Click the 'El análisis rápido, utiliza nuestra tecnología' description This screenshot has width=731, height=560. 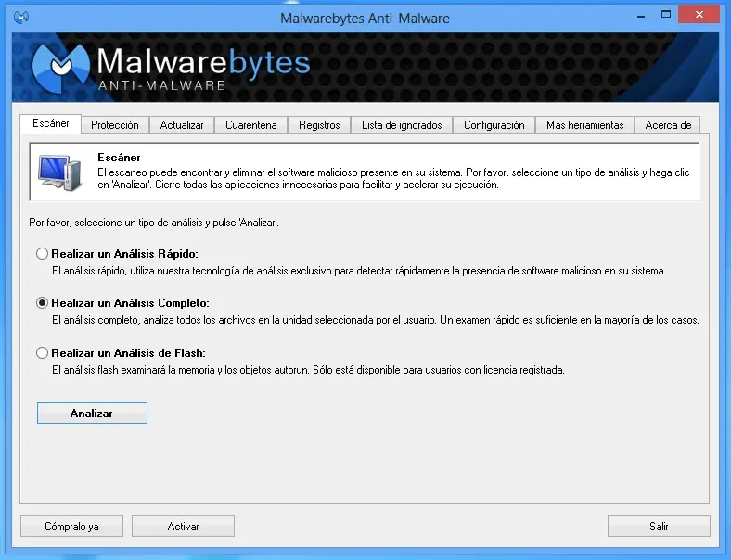coord(358,271)
